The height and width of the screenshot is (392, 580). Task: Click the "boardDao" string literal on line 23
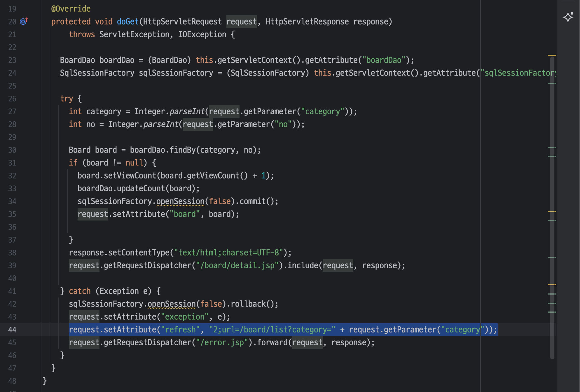384,60
